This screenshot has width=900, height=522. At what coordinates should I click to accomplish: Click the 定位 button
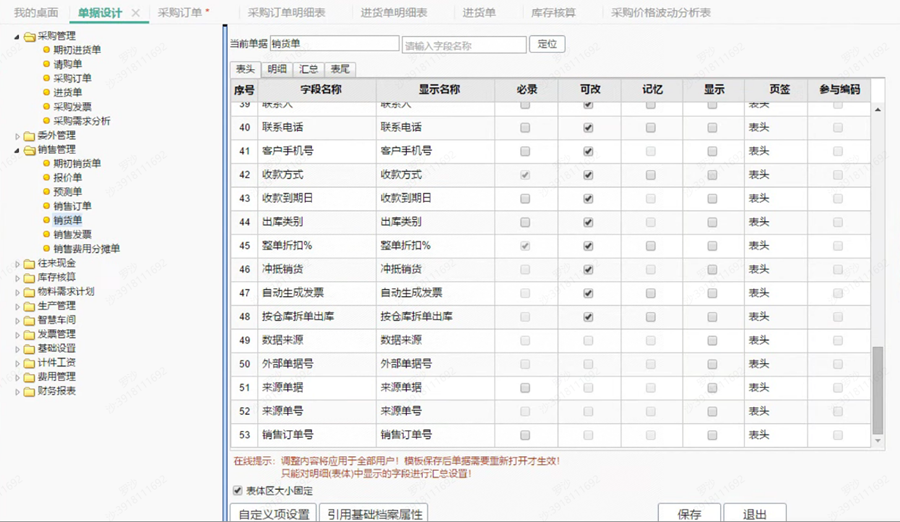[547, 44]
